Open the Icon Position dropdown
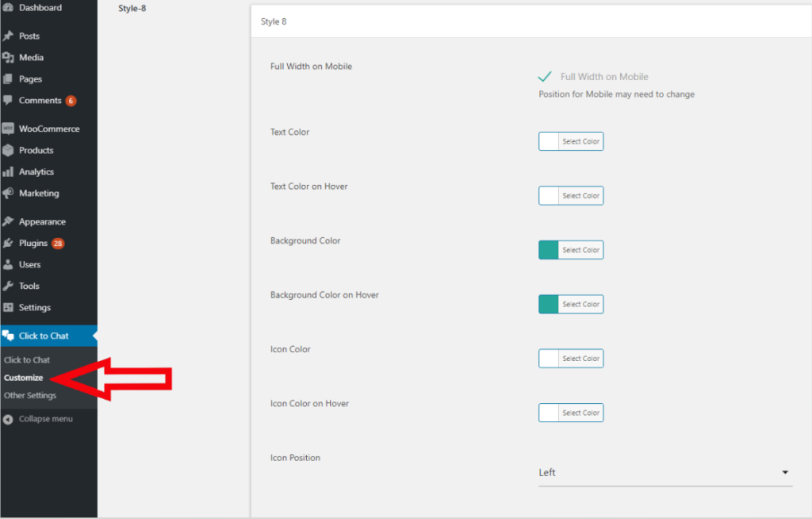Viewport: 812px width, 519px height. click(x=665, y=473)
